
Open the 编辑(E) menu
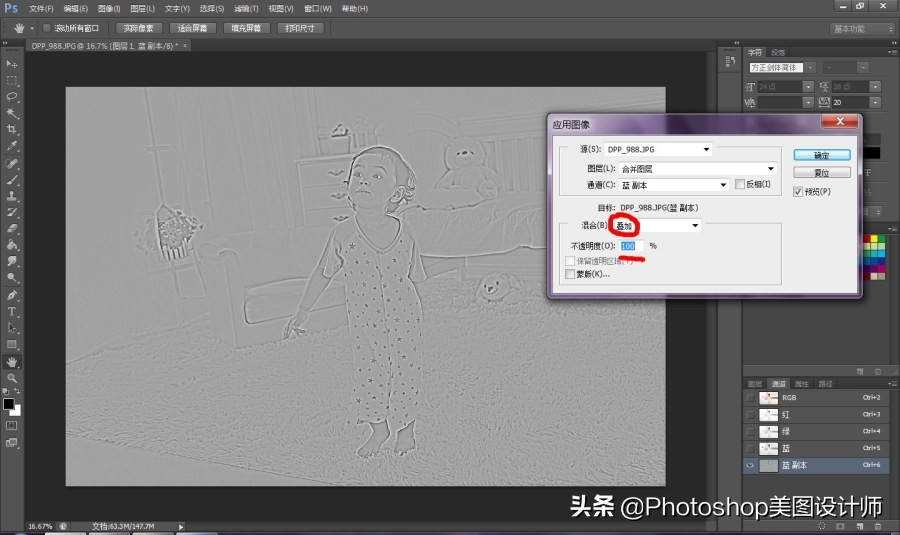[75, 9]
